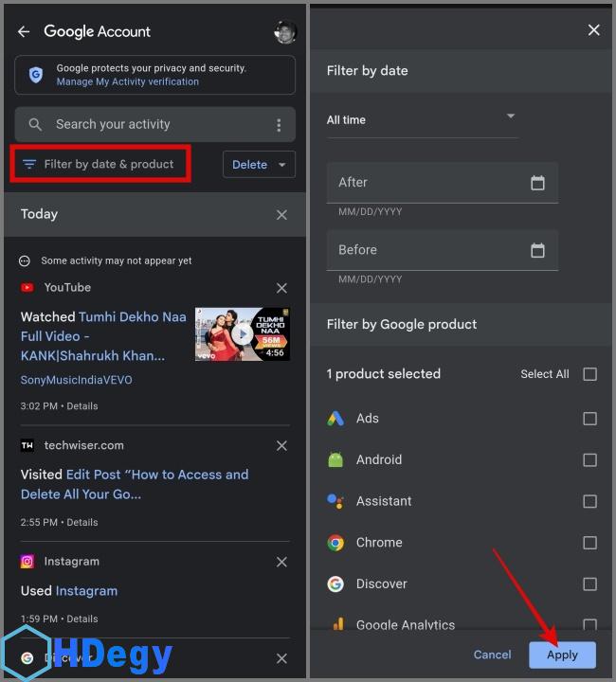Remove the YouTube activity entry with X
The image size is (616, 682).
point(281,288)
